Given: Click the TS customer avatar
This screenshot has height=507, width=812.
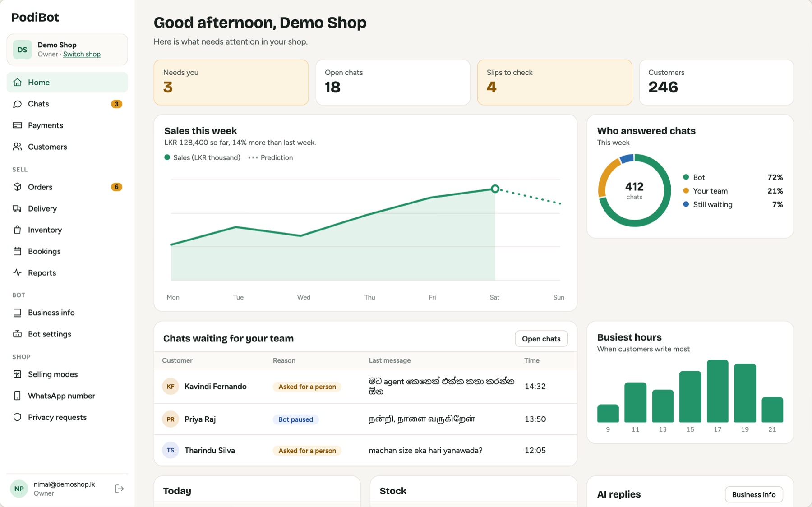Looking at the screenshot, I should click(171, 450).
